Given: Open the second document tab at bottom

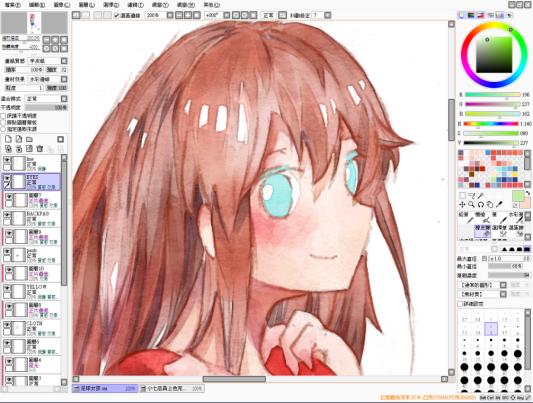Looking at the screenshot, I should pyautogui.click(x=172, y=388).
